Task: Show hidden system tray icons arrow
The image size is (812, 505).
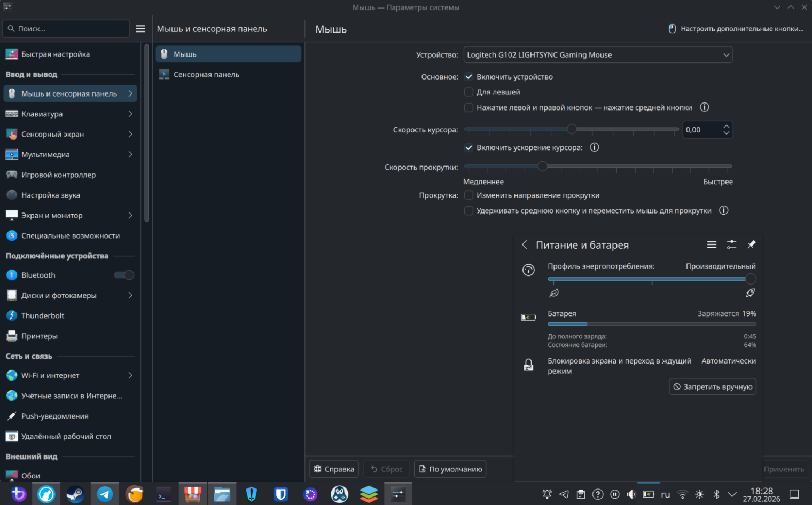Action: 732,494
